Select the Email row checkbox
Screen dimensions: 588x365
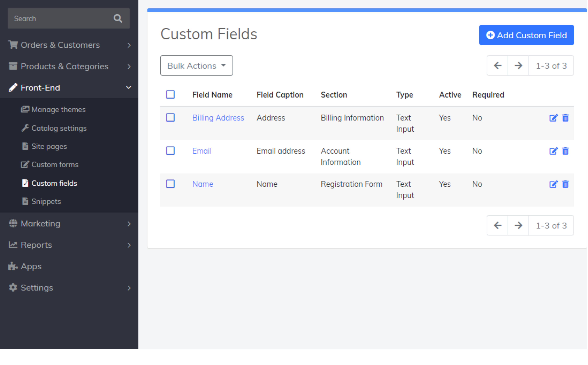[170, 151]
